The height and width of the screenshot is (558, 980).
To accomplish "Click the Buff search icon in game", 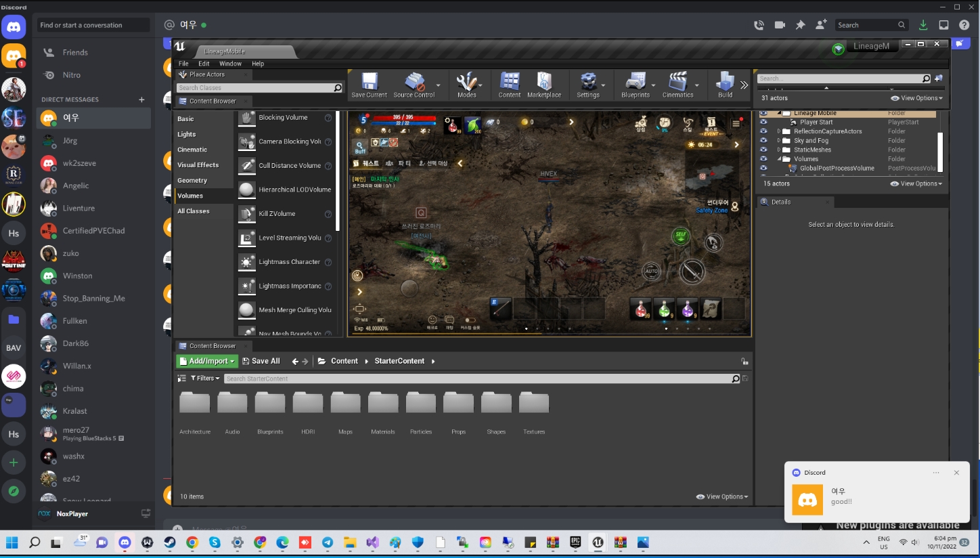I will (x=360, y=146).
